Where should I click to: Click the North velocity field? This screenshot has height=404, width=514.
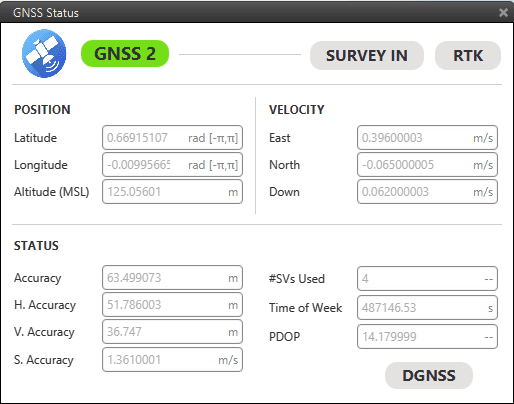pos(427,165)
